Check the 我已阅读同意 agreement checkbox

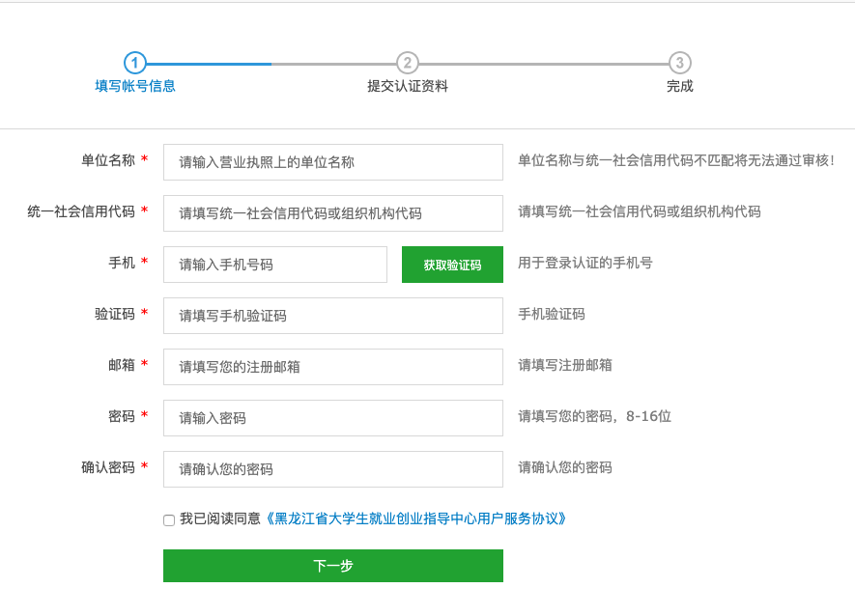coord(169,520)
